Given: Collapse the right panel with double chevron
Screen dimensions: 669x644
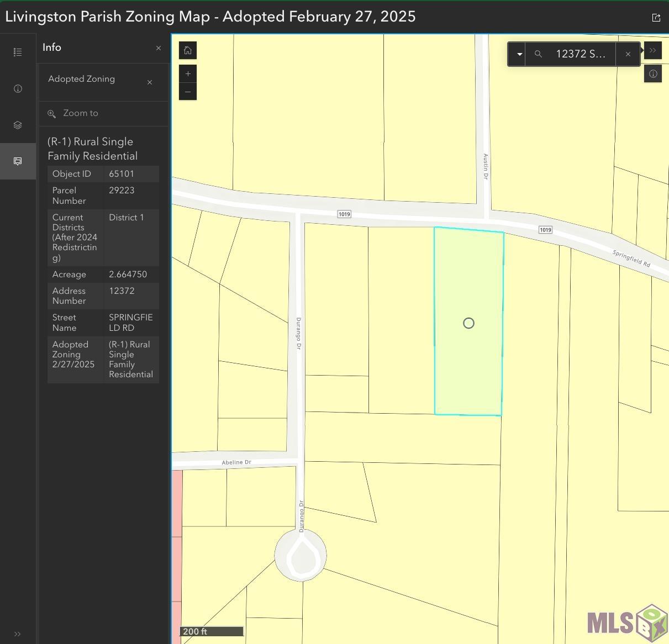Looking at the screenshot, I should [x=653, y=51].
